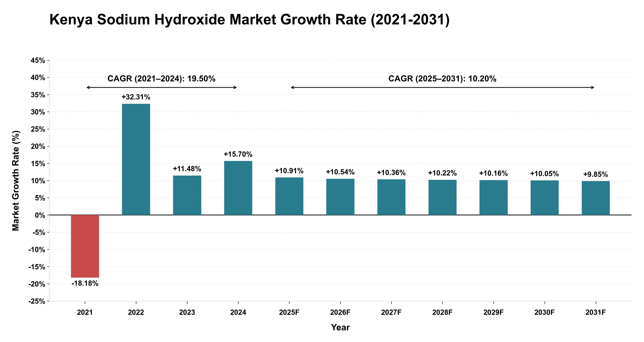Click the '2028F' x-axis label

click(442, 312)
